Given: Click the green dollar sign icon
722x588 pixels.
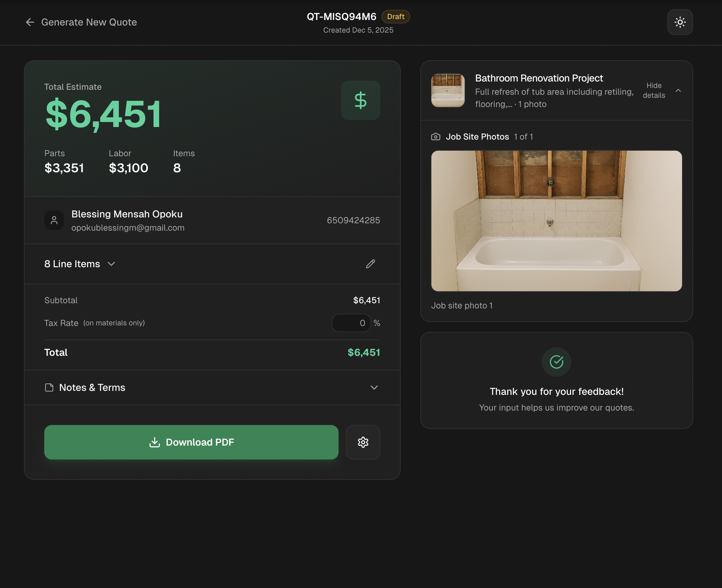Looking at the screenshot, I should 360,100.
